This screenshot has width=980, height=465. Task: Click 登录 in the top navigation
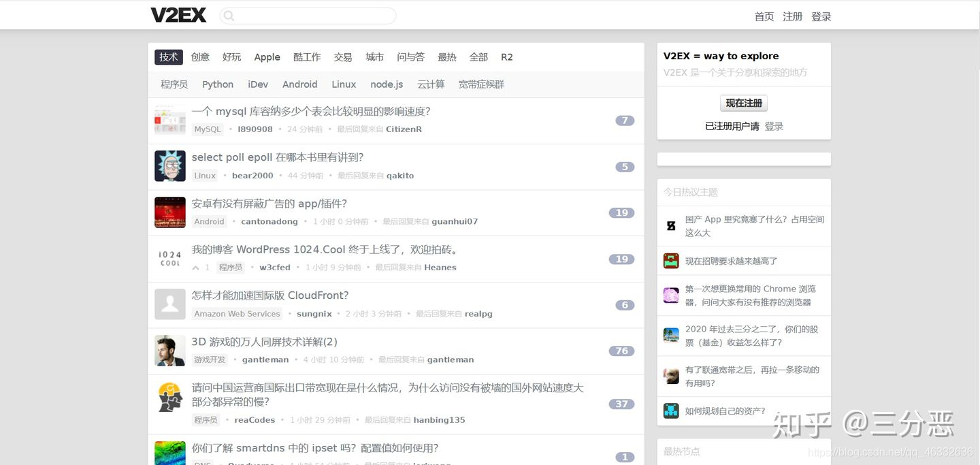[x=821, y=16]
